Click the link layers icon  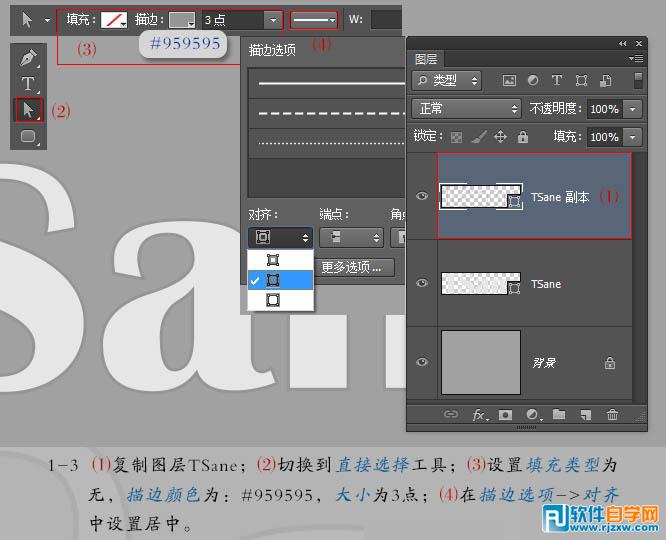point(451,414)
